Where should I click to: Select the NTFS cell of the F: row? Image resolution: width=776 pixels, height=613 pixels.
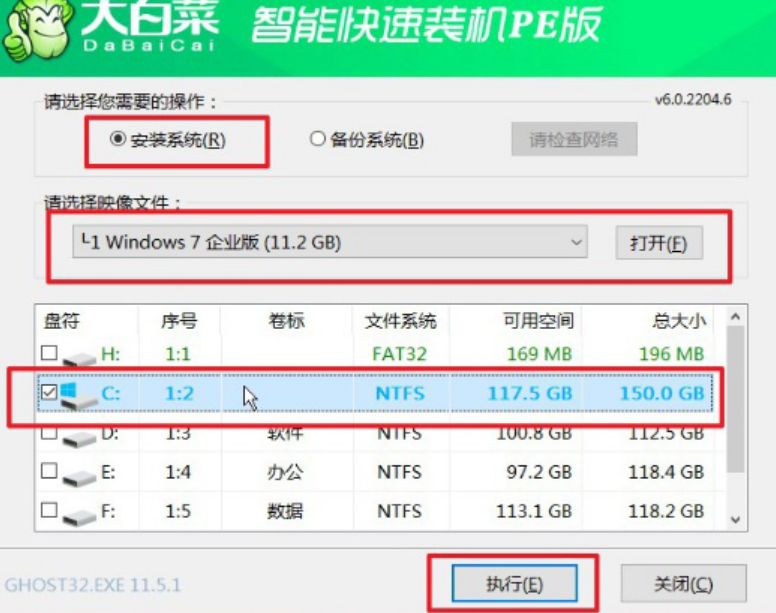[x=399, y=511]
